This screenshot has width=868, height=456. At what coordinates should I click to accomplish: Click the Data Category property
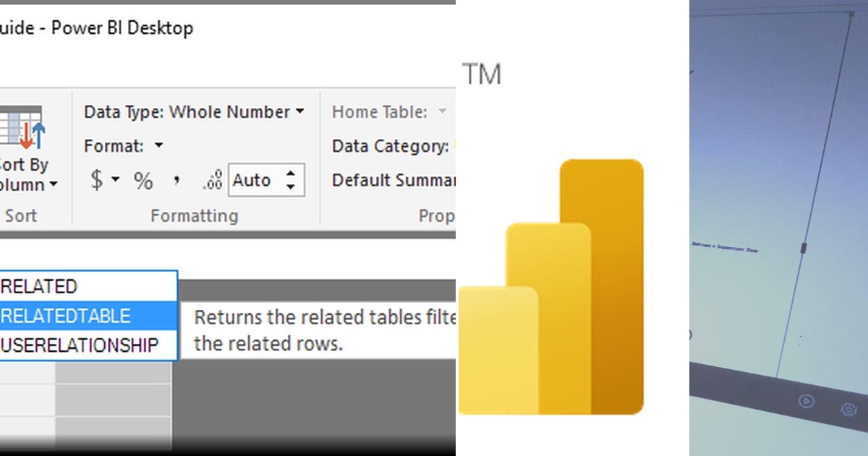tap(391, 145)
